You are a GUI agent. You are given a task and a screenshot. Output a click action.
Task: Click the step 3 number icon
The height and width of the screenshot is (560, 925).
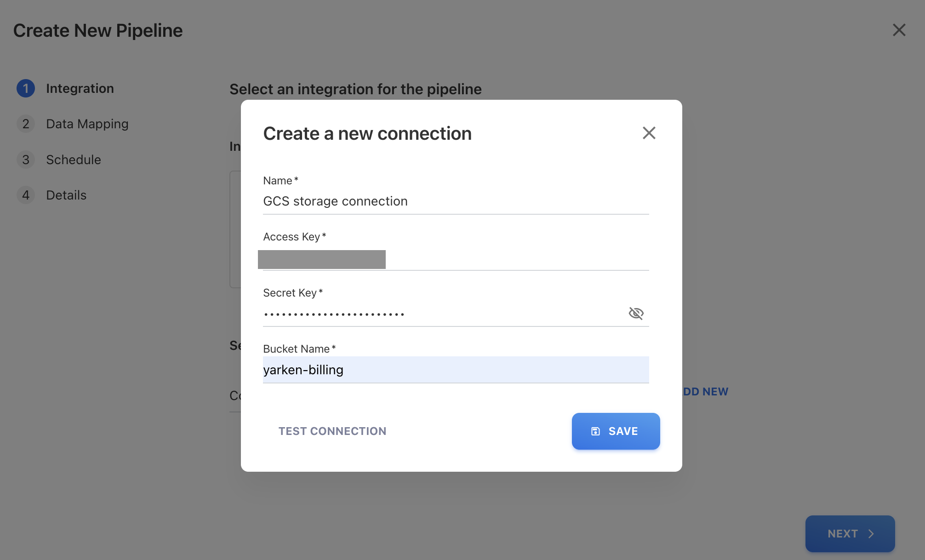[x=26, y=160]
